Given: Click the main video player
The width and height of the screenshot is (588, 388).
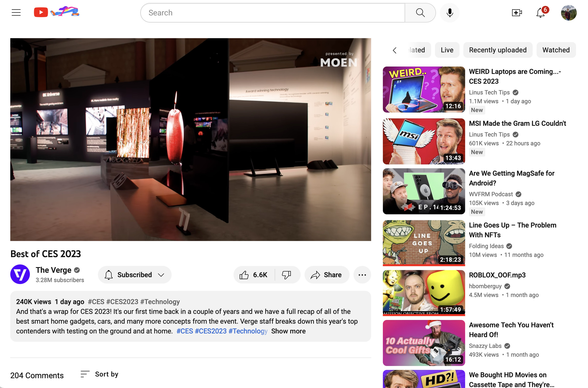Looking at the screenshot, I should pyautogui.click(x=191, y=139).
